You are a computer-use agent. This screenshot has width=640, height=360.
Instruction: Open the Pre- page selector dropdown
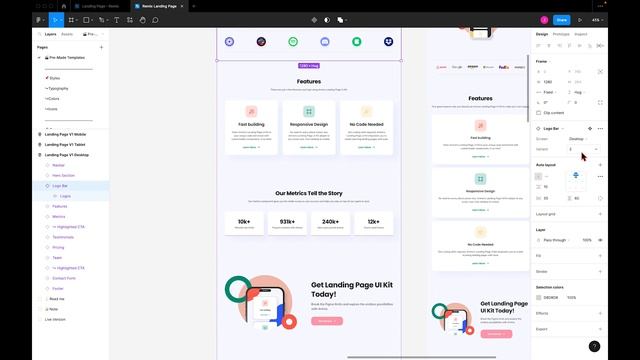click(x=93, y=34)
